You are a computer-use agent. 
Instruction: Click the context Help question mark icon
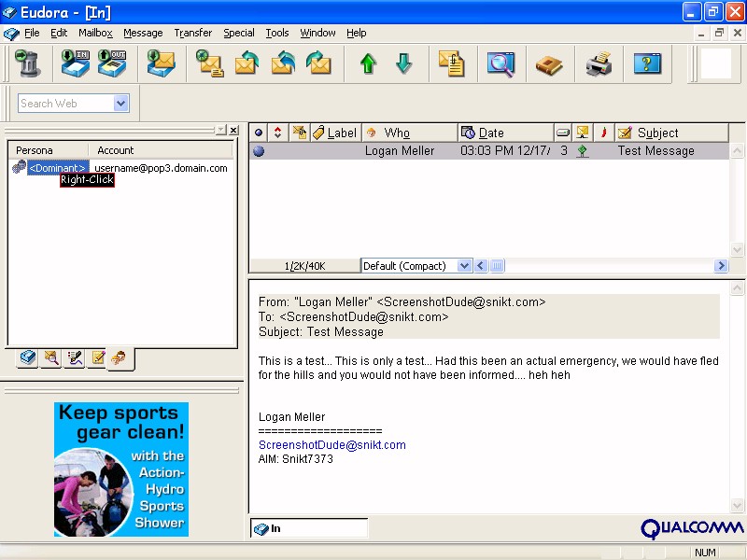pyautogui.click(x=647, y=63)
